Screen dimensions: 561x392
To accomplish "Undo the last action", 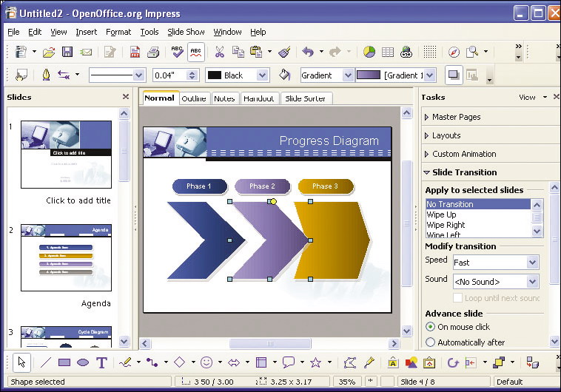I will tap(308, 53).
